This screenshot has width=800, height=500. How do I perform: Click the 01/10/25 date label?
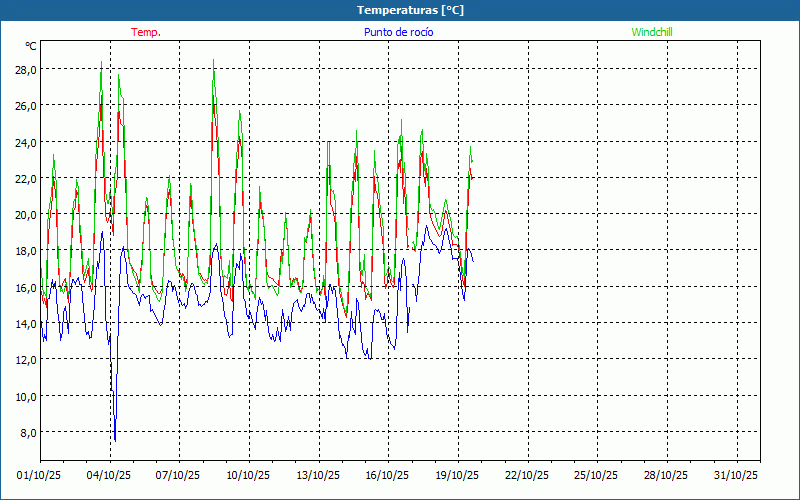(40, 475)
